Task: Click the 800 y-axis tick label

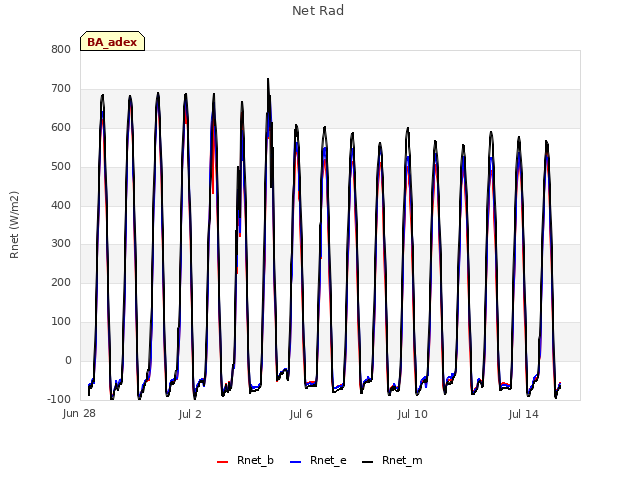Action: coord(61,49)
